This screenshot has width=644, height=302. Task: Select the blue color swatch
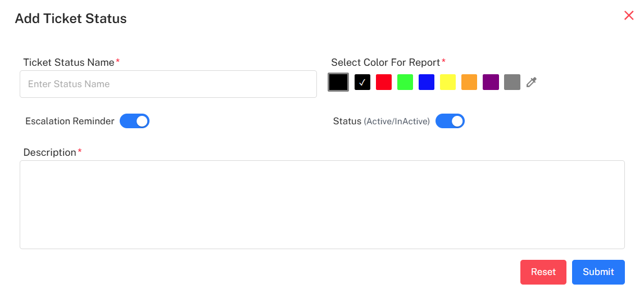coord(427,82)
